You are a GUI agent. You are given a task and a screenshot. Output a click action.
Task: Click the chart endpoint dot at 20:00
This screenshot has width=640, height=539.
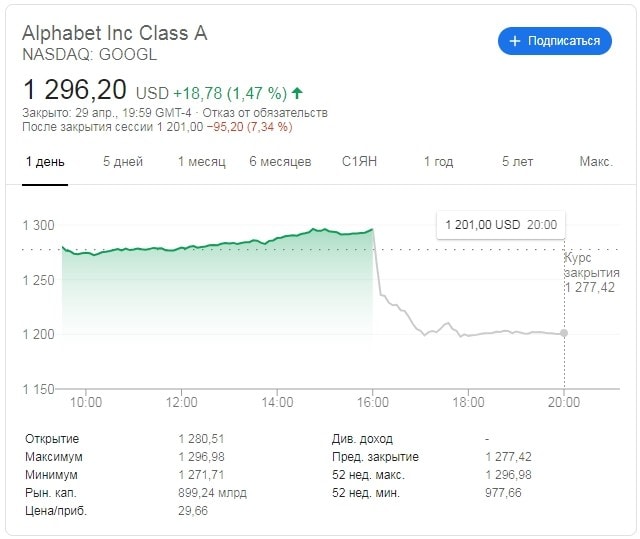pos(564,333)
